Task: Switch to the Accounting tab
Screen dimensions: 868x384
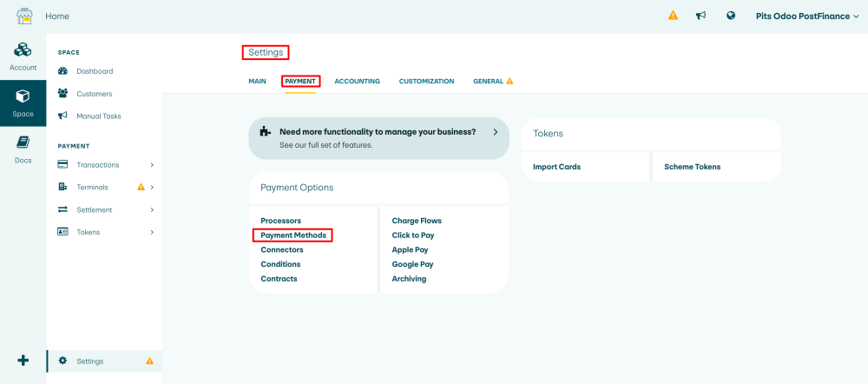Action: [357, 82]
